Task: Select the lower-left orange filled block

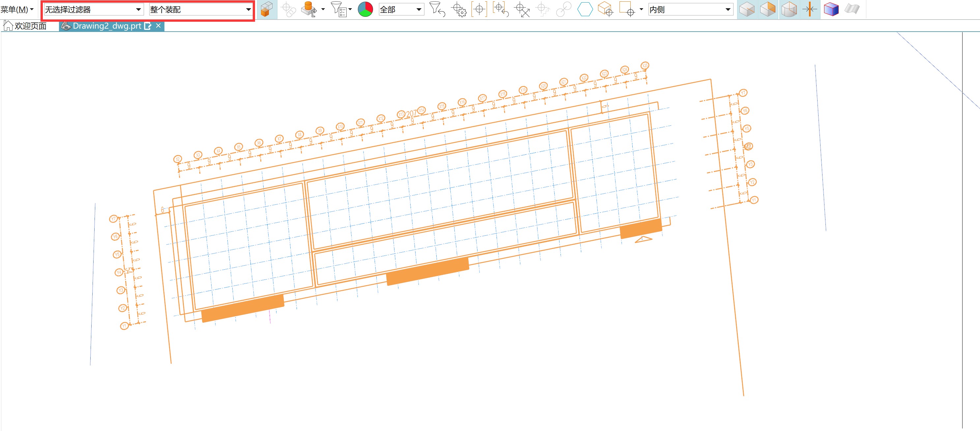Action: 242,308
